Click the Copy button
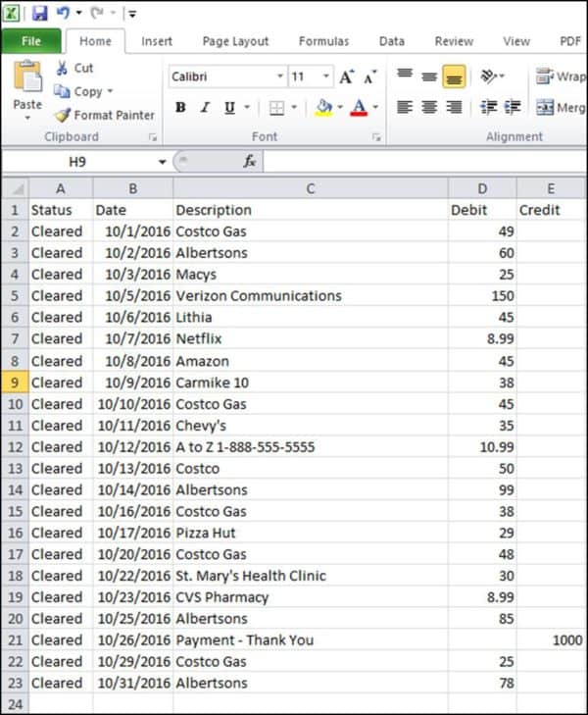 click(x=77, y=91)
